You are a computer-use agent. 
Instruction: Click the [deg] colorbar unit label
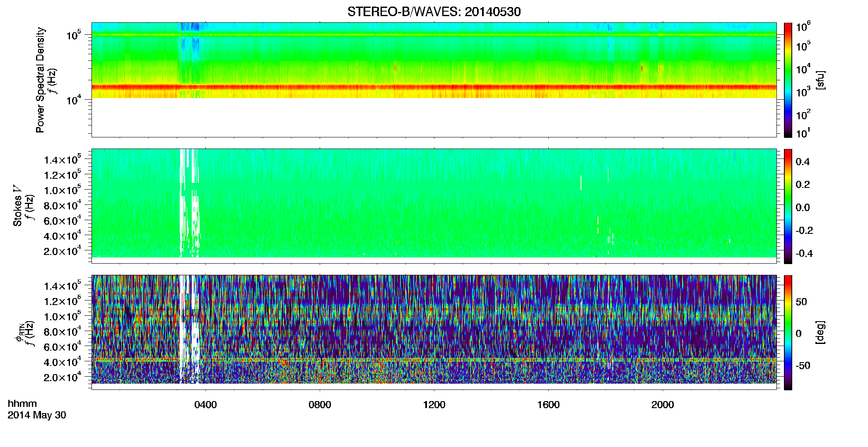820,332
